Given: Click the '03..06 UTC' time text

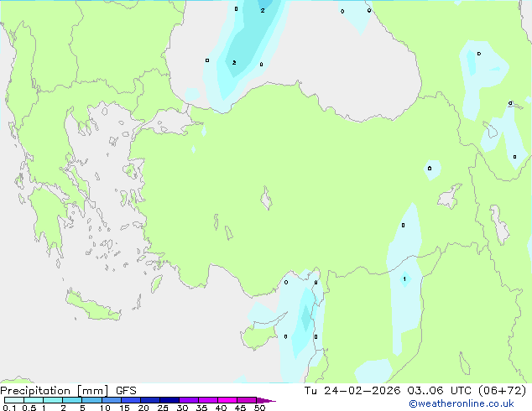Looking at the screenshot, I should [x=440, y=391].
